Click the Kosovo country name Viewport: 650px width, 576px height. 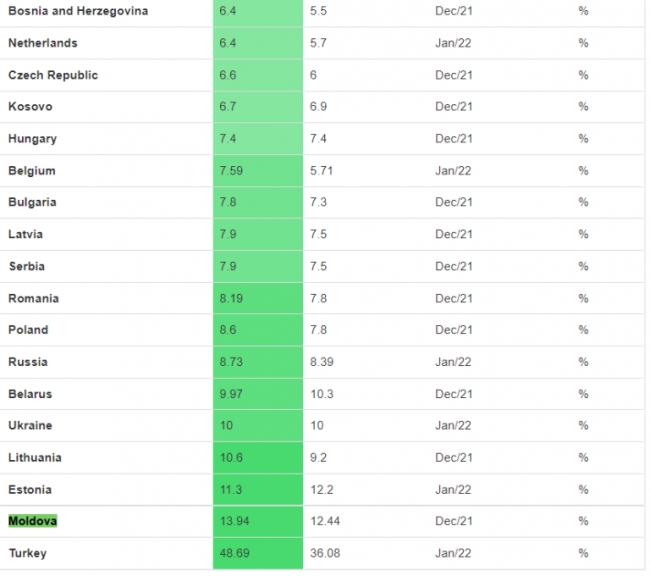click(30, 107)
